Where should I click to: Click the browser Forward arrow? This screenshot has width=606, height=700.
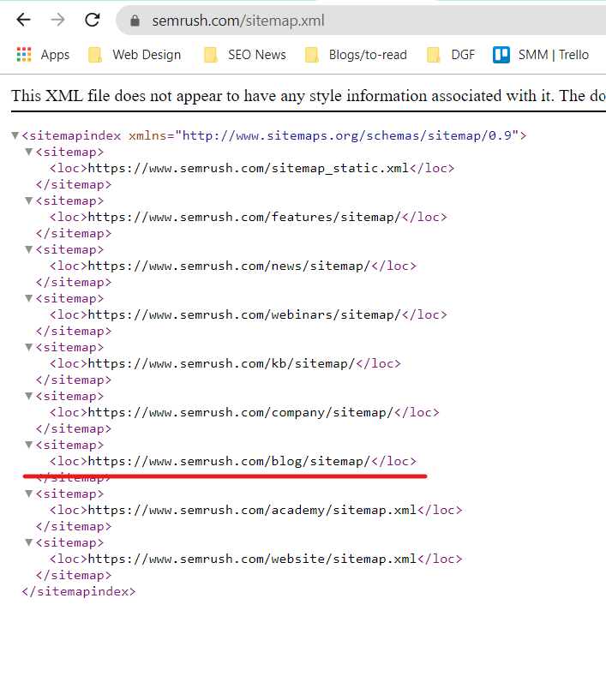pyautogui.click(x=57, y=20)
